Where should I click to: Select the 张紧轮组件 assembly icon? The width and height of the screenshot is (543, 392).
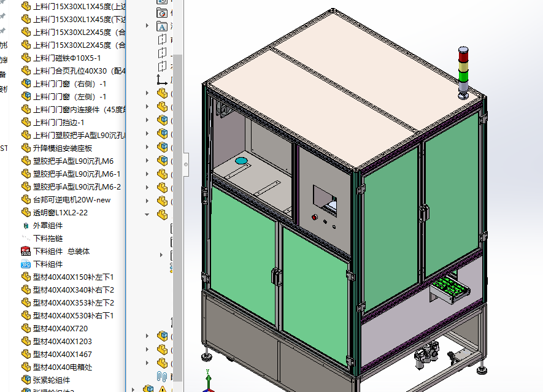26,380
